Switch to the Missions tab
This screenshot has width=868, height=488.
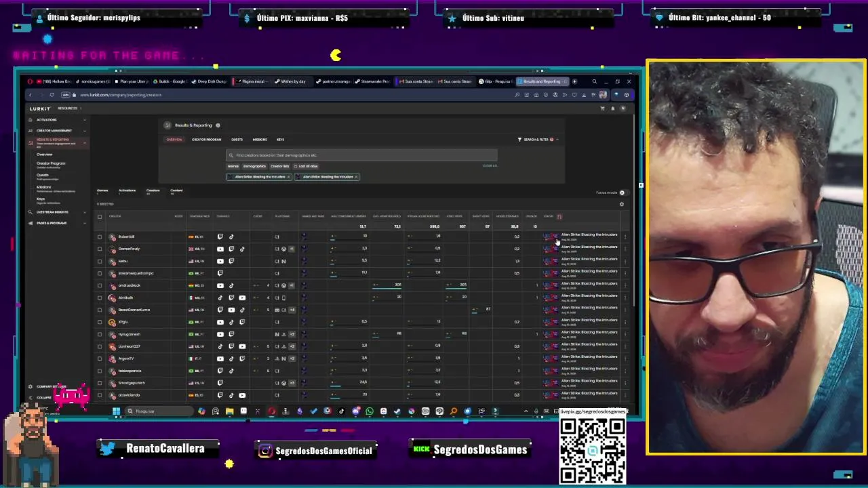click(x=260, y=140)
